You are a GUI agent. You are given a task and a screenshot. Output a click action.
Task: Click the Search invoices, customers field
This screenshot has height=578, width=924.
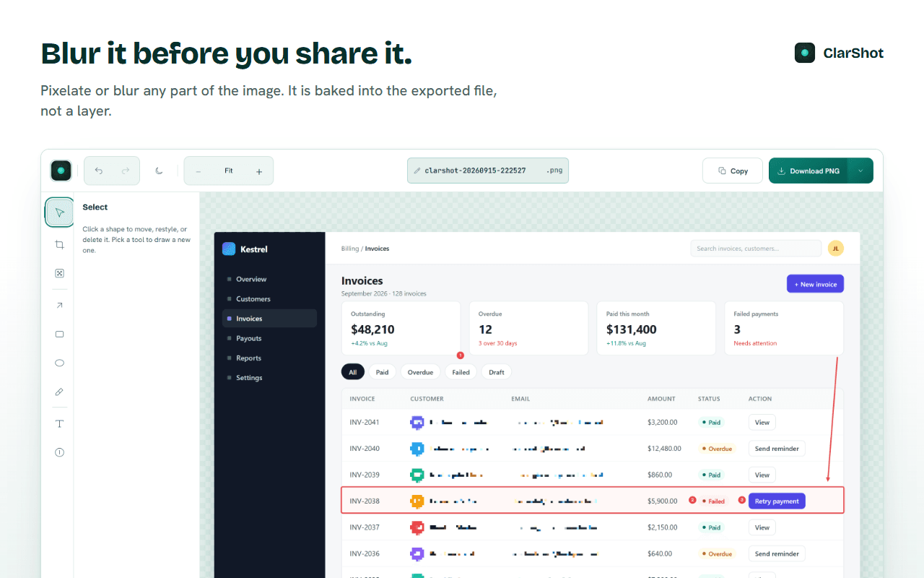[x=756, y=249]
